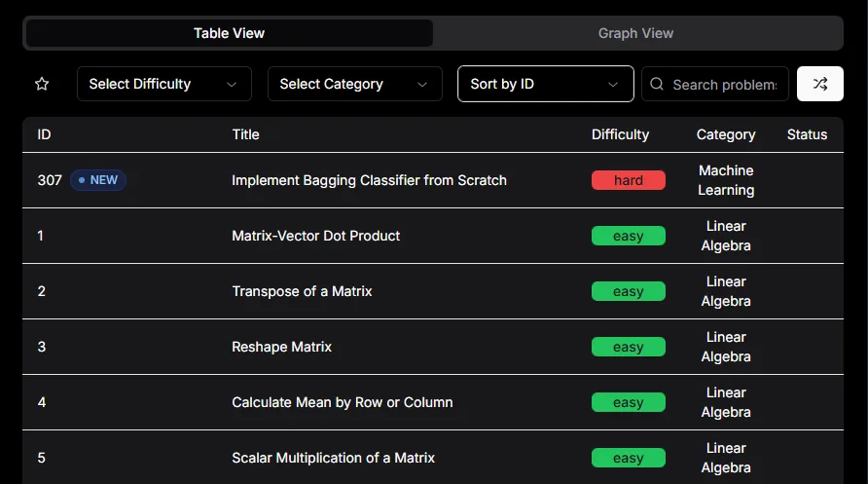Open the Transpose of a Matrix problem
This screenshot has height=484, width=868.
[x=302, y=291]
